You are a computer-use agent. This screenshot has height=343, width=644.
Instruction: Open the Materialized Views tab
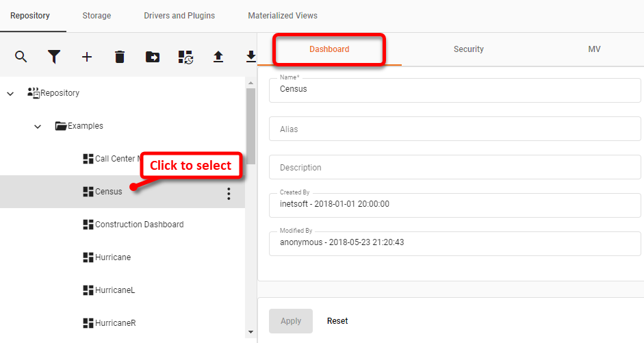283,16
